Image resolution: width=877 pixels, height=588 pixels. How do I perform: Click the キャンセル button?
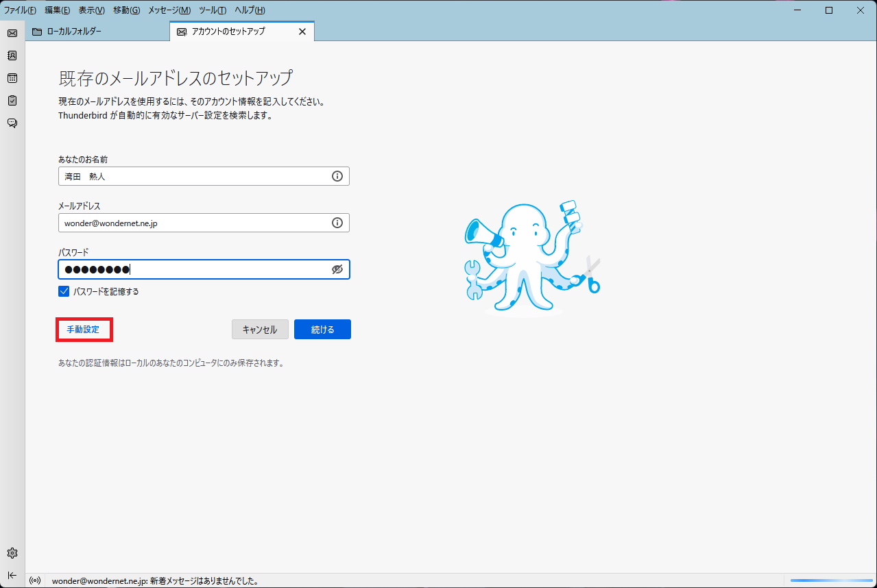click(260, 330)
